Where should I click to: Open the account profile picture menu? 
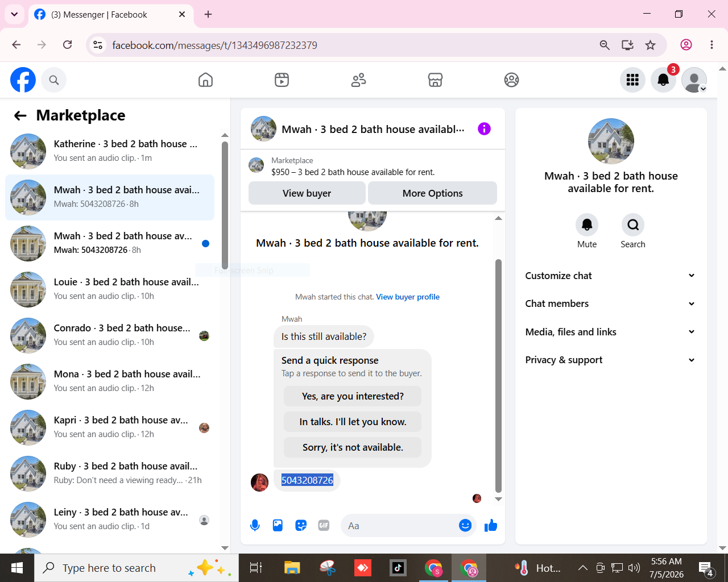[x=694, y=80]
